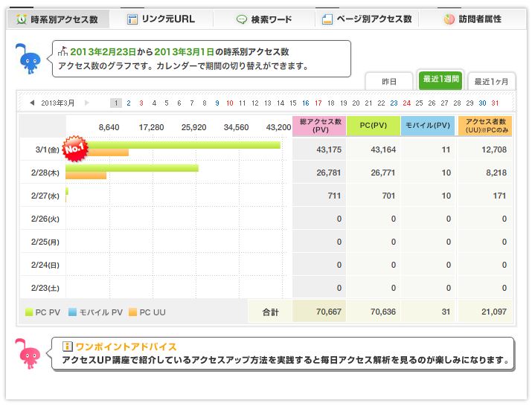
Task: Select the 最近1週間 period tab
Action: pos(440,80)
